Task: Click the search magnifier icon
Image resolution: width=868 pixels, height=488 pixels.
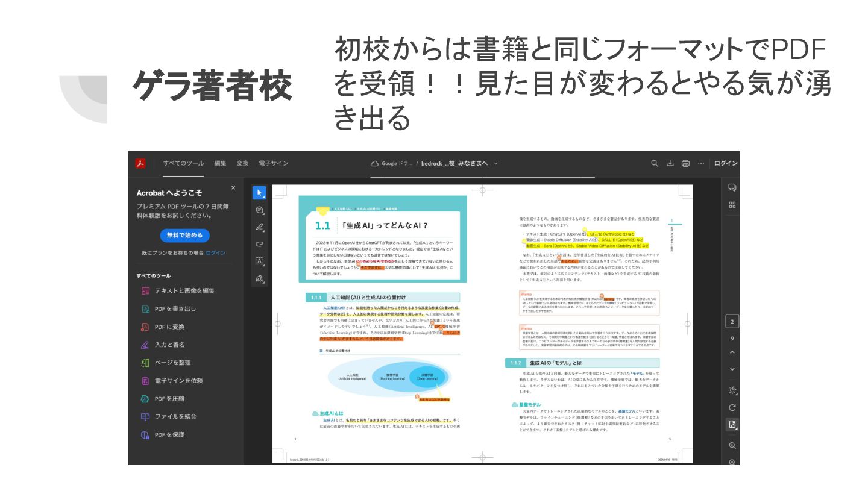Action: click(655, 163)
